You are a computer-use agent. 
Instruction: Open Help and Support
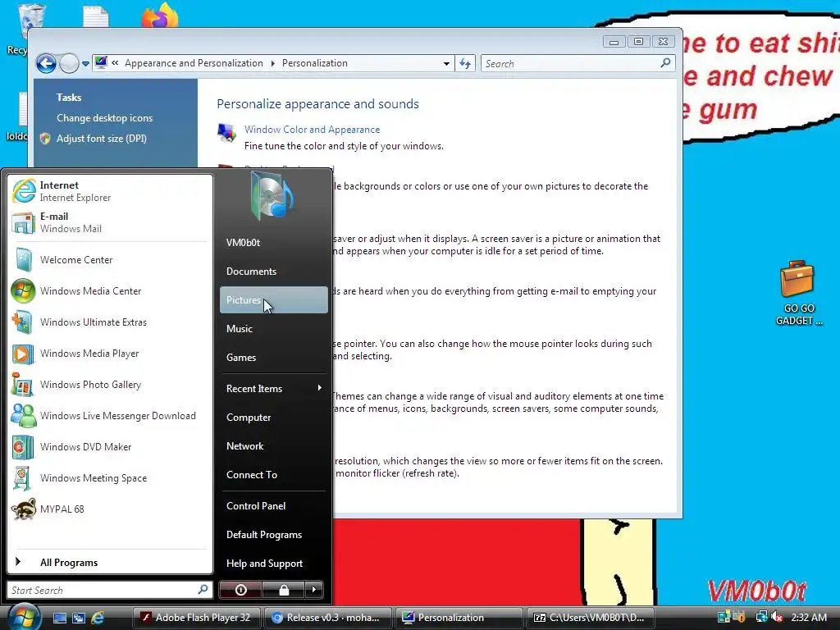coord(273,563)
